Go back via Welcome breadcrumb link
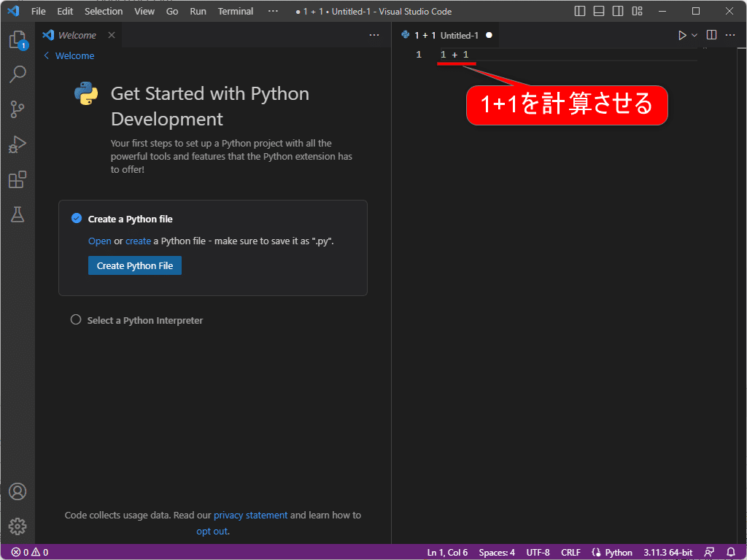This screenshot has height=560, width=747. 69,55
